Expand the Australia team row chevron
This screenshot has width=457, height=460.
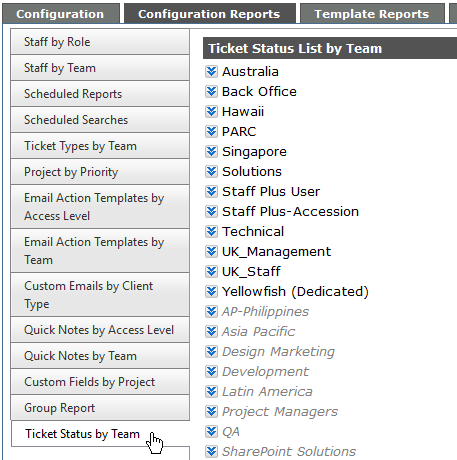(x=211, y=71)
